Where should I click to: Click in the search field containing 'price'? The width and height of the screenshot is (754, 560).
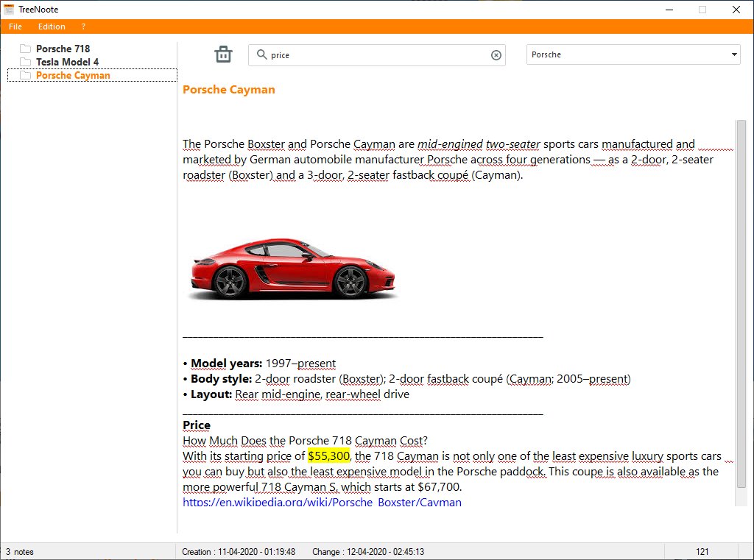point(376,55)
